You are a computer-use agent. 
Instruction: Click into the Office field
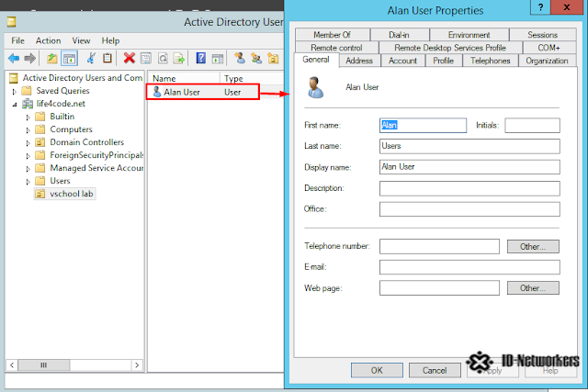point(469,209)
